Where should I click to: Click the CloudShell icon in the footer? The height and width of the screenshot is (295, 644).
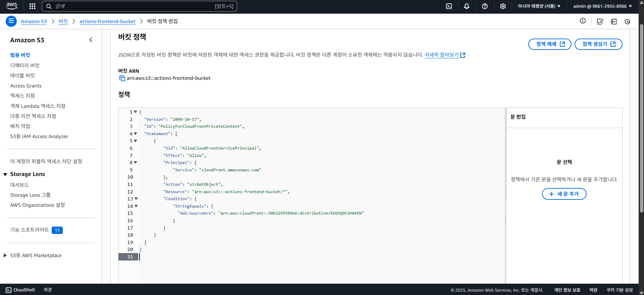pos(8,290)
